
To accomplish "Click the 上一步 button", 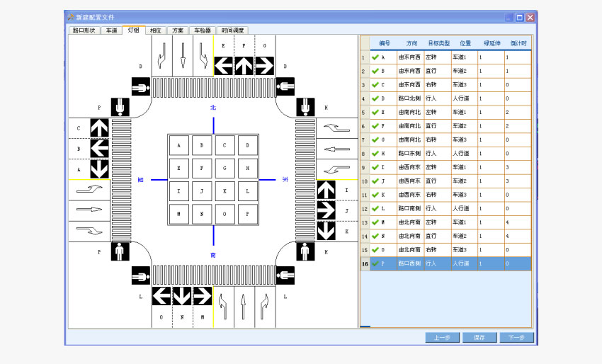I will 443,337.
